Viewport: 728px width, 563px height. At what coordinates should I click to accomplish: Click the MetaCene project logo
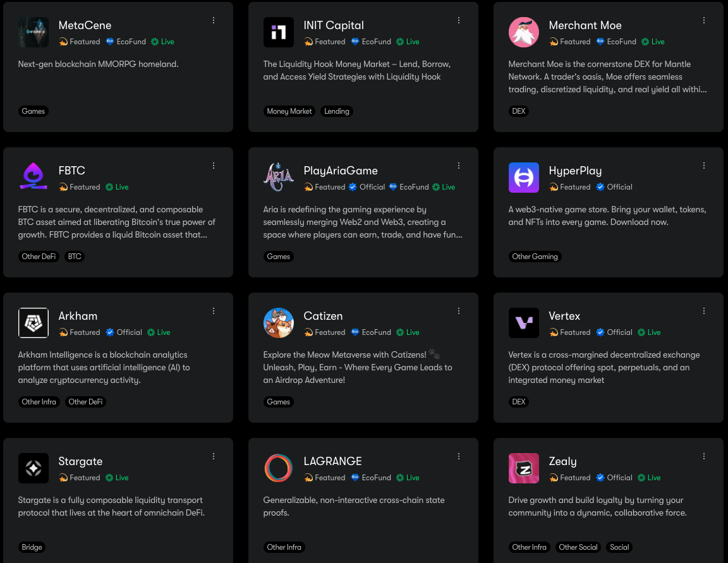[33, 32]
